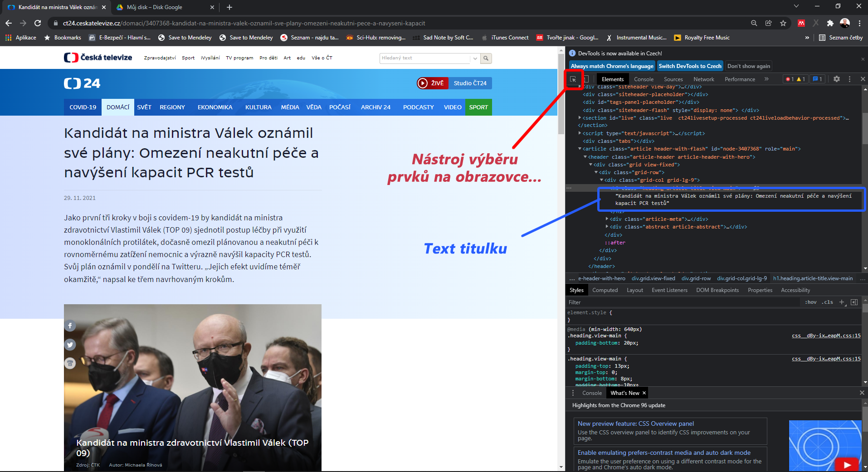Select div.grid.view-fixed breadcrumb
The width and height of the screenshot is (868, 472).
(x=653, y=278)
